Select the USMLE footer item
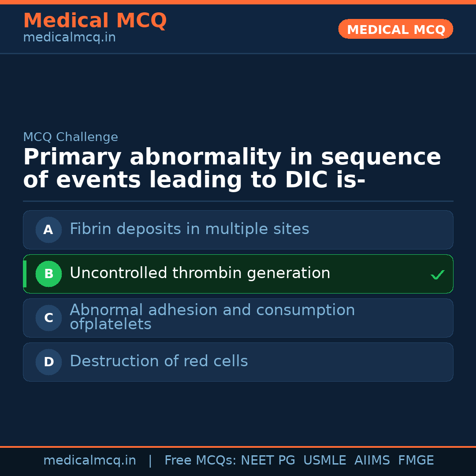Screen dimensions: 476x476 pos(324,461)
